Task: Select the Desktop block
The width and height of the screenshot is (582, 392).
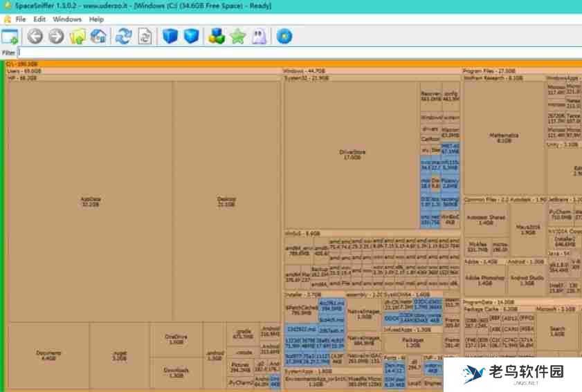Action: 226,201
